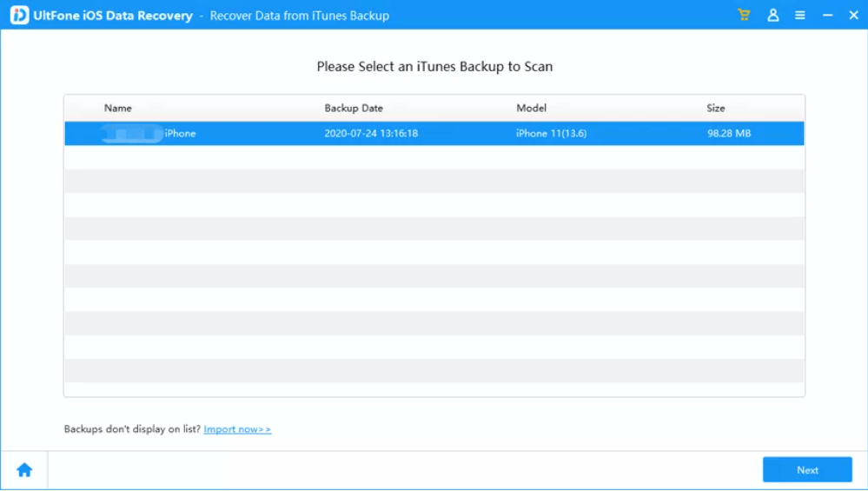This screenshot has height=491, width=868.
Task: Click the Size column header
Action: (x=716, y=108)
